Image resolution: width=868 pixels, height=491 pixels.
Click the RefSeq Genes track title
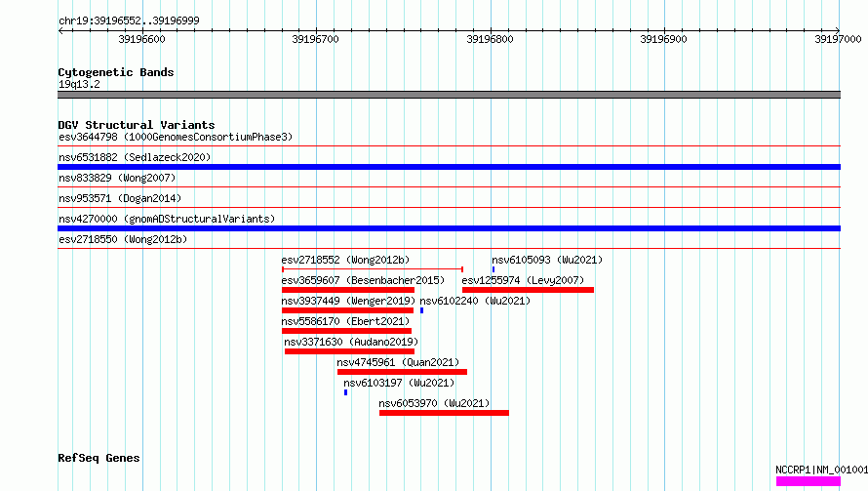[99, 459]
